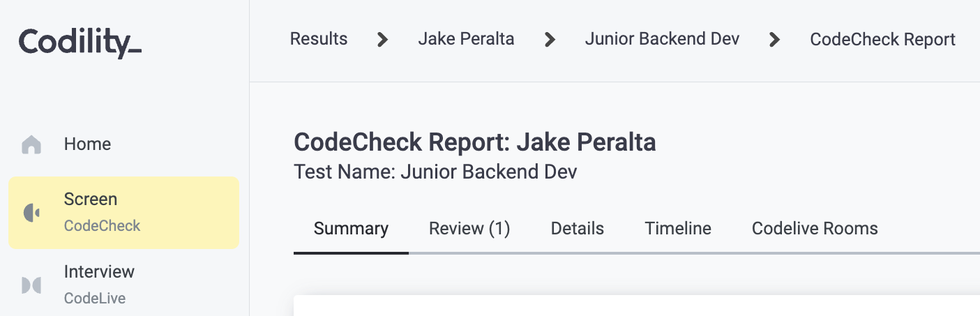Navigate to the Results breadcrumb link
The width and height of the screenshot is (980, 316).
(x=319, y=39)
